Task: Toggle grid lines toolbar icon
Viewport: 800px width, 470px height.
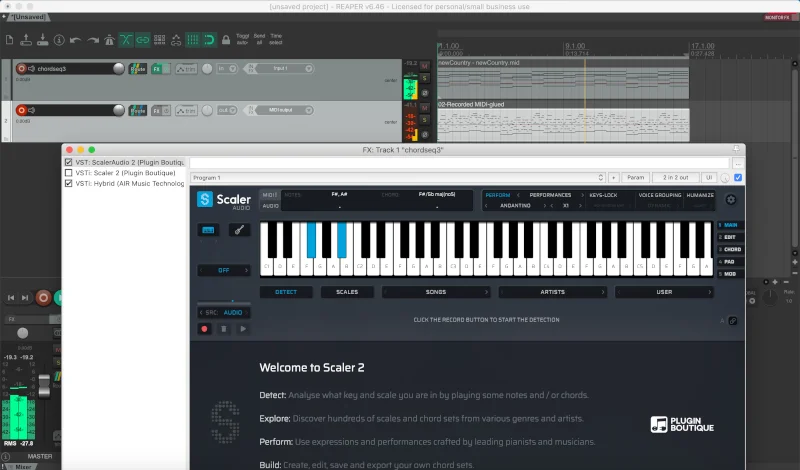Action: pos(192,40)
